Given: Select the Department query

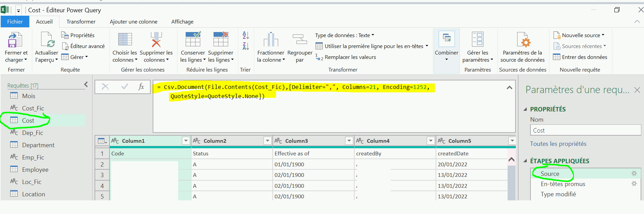Looking at the screenshot, I should tap(38, 145).
